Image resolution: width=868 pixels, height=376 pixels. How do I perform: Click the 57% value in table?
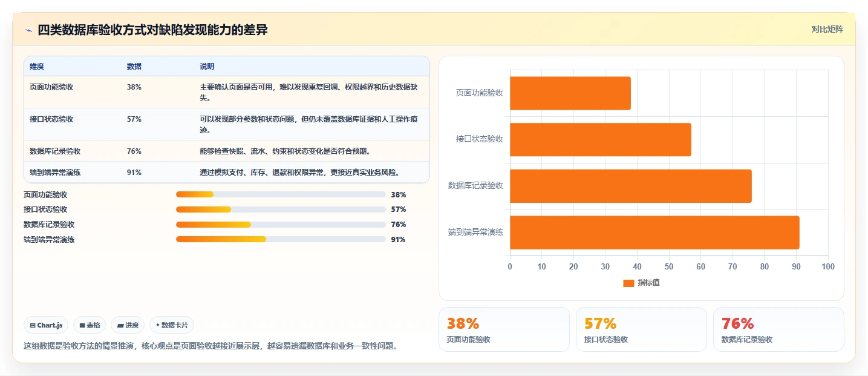coord(134,119)
